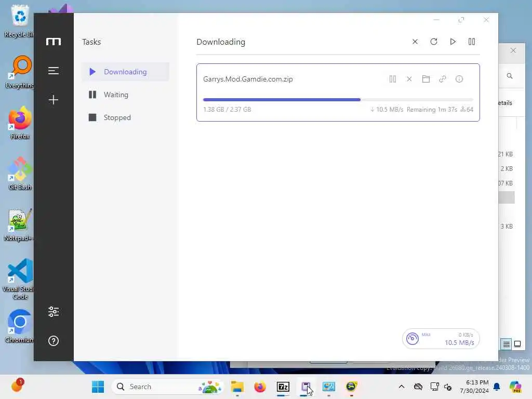Select the Waiting tasks category

point(125,95)
